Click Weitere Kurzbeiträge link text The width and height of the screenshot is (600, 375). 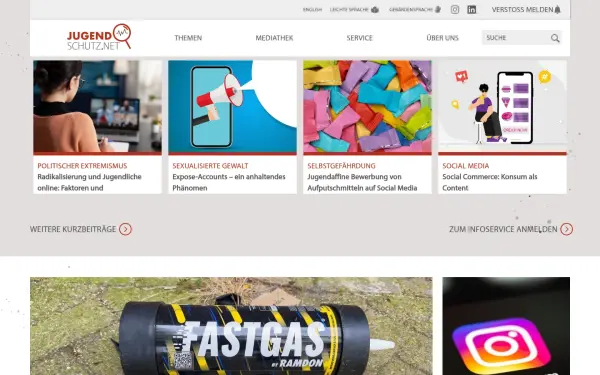click(73, 229)
